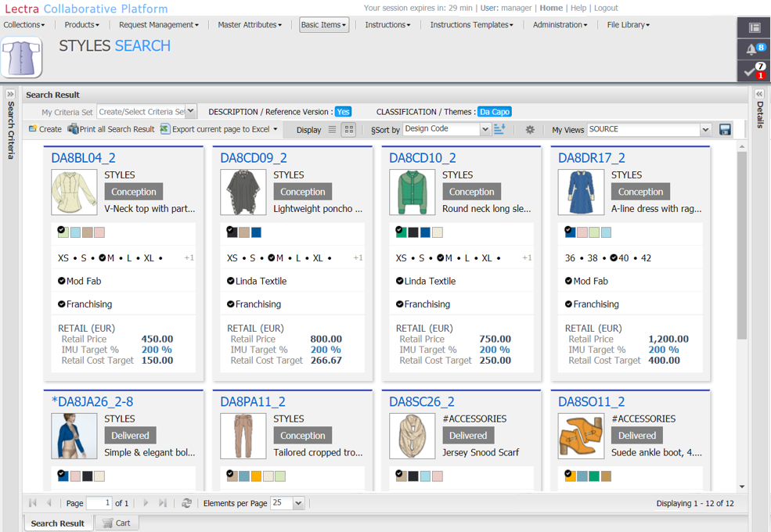Viewport: 771px width, 532px height.
Task: Expand the Elements per Page dropdown
Action: pyautogui.click(x=298, y=503)
